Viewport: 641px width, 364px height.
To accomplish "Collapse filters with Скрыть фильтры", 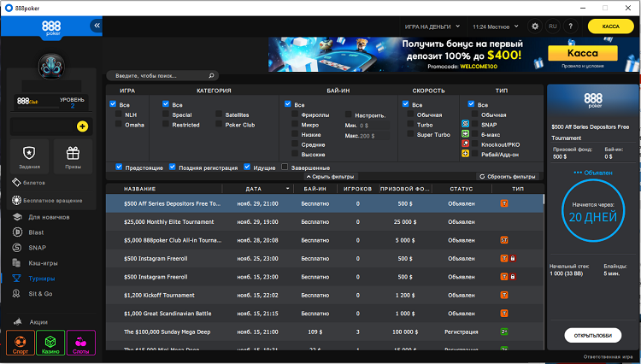I will pos(330,176).
